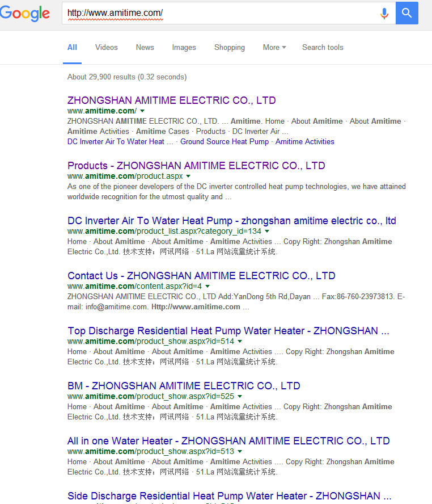The width and height of the screenshot is (432, 504).
Task: Expand arrow next to content.aspx?id=4 URL
Action: coord(207,286)
